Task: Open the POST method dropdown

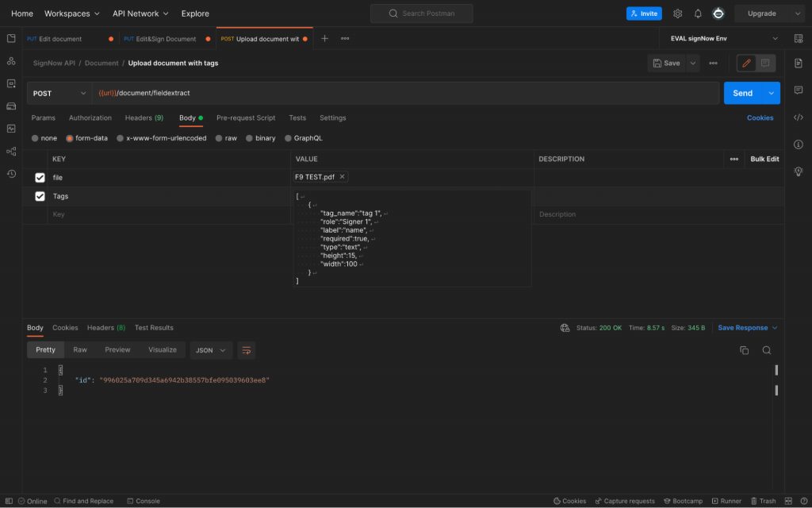Action: click(x=59, y=93)
